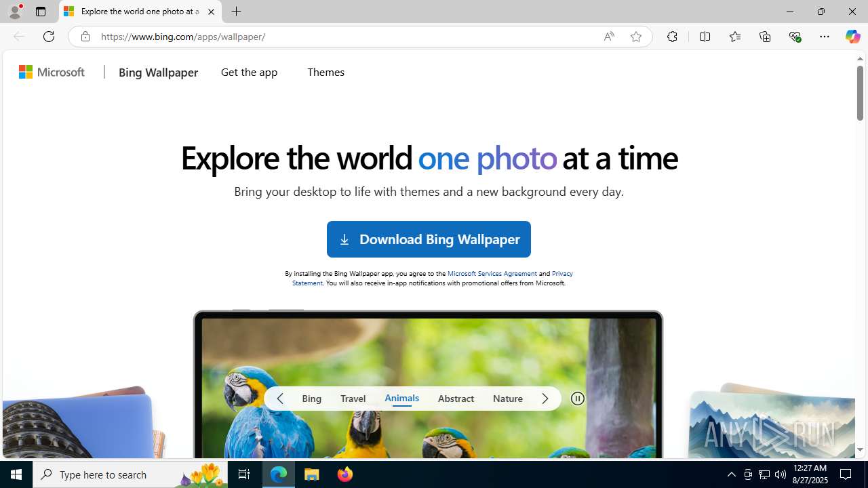Select the Animals wallpaper tab
The width and height of the screenshot is (868, 488).
[402, 398]
